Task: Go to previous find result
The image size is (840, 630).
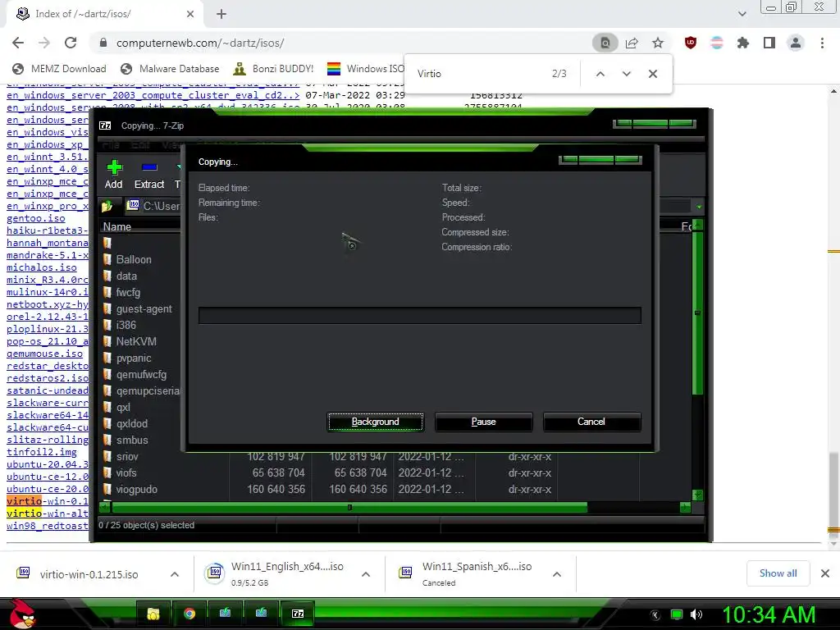Action: coord(600,74)
